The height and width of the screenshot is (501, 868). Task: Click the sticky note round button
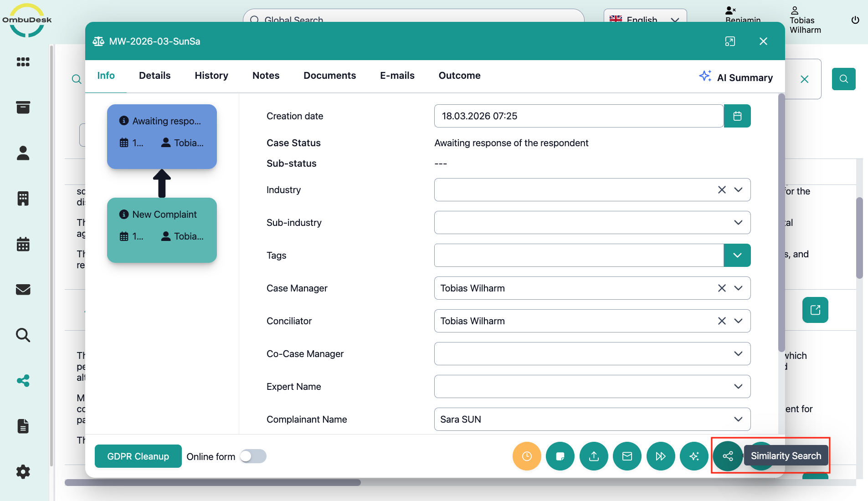(x=560, y=456)
